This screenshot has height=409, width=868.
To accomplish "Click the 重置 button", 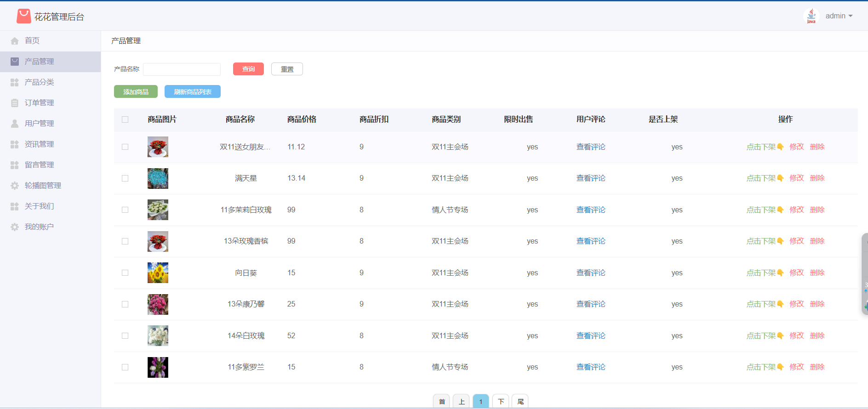I will coord(287,69).
